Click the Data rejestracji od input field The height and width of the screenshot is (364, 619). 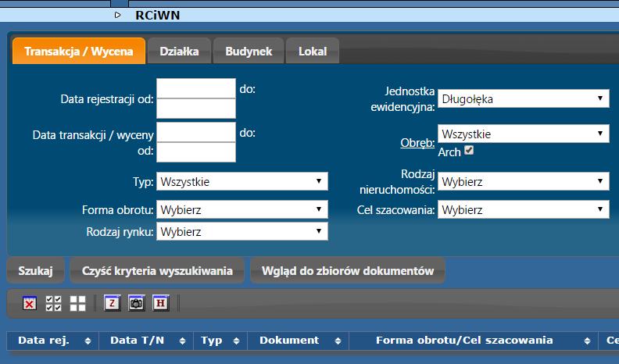click(x=196, y=89)
